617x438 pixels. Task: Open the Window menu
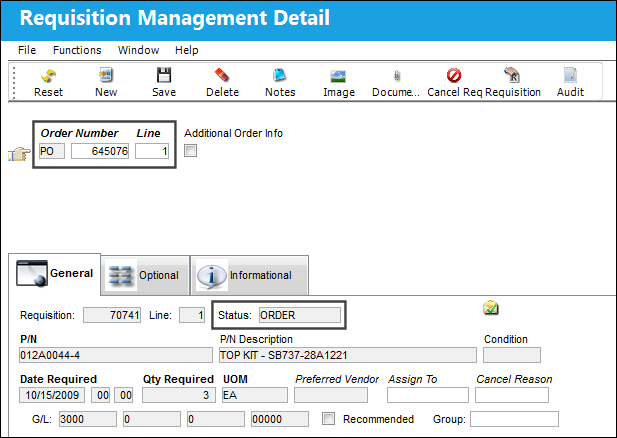pos(139,50)
